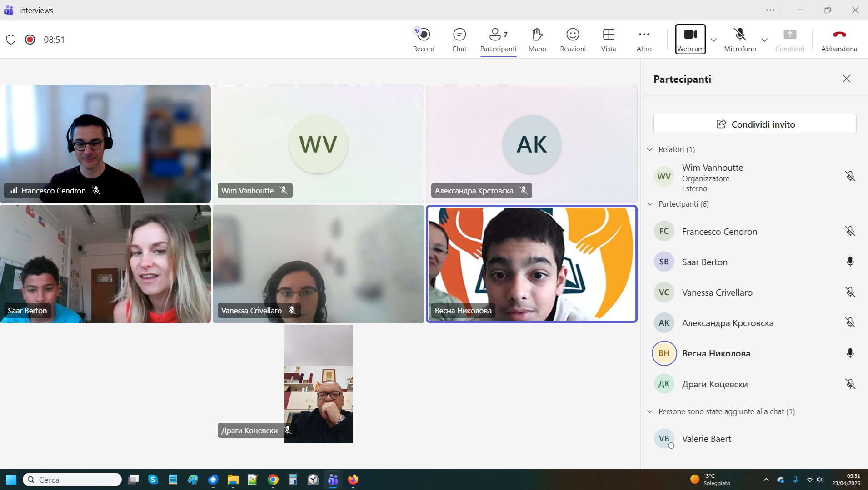This screenshot has height=490, width=868.
Task: Toggle the Webcam on or off
Action: (x=690, y=40)
